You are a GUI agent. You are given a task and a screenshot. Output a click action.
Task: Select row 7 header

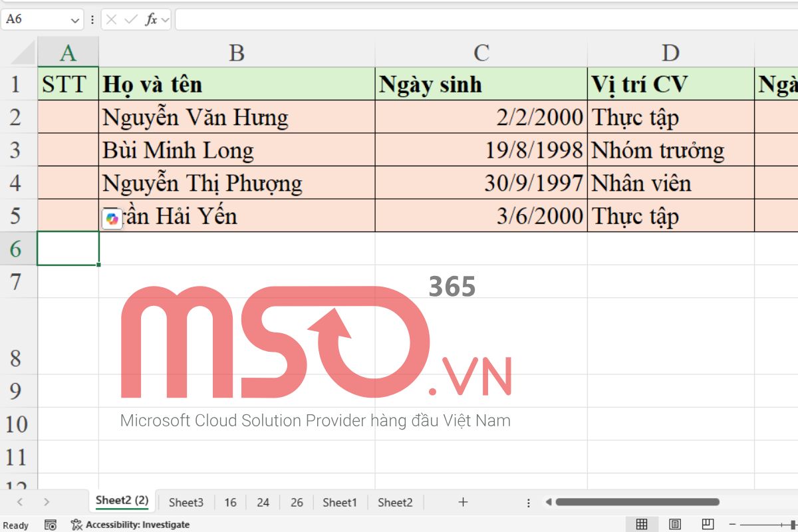coord(19,281)
